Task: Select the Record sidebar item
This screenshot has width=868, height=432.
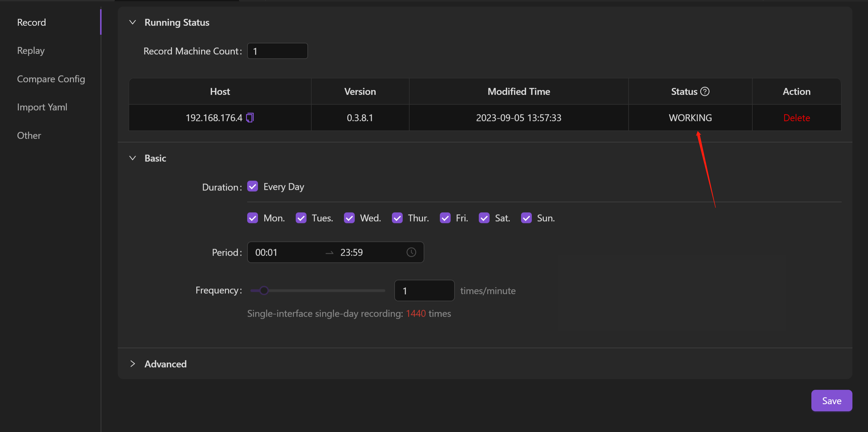Action: pos(31,22)
